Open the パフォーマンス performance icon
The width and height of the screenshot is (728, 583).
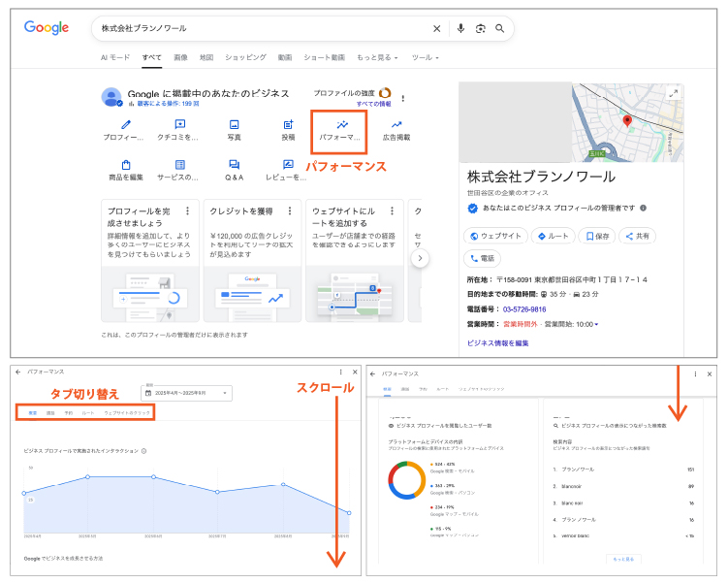tap(340, 125)
